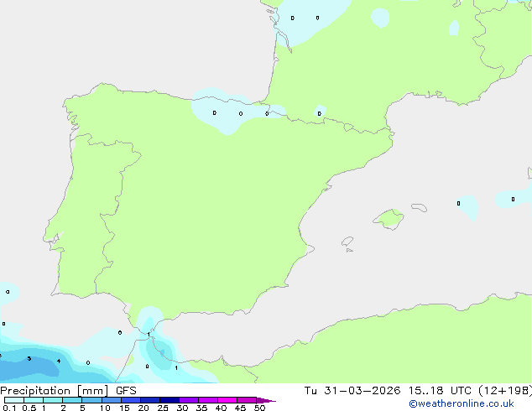Image resolution: width=532 pixels, height=411 pixels.
Task: Click the legend label '35'
Action: pyautogui.click(x=201, y=408)
